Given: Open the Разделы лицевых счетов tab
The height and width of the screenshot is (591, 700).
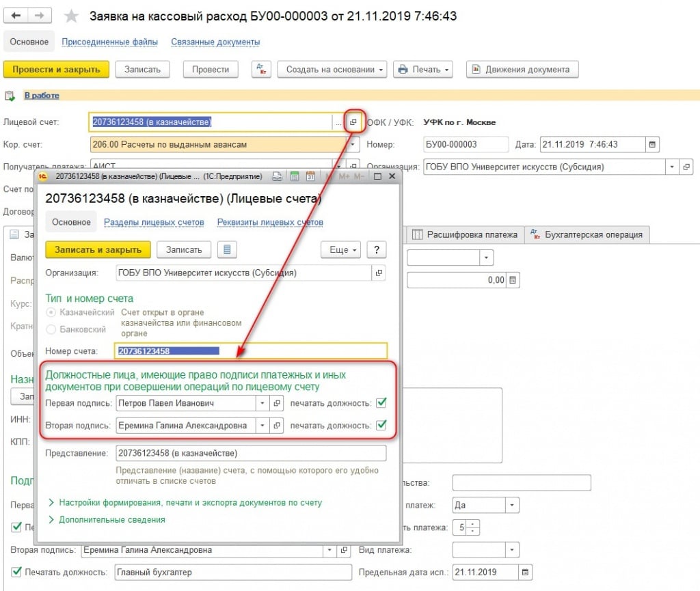Looking at the screenshot, I should tap(154, 222).
